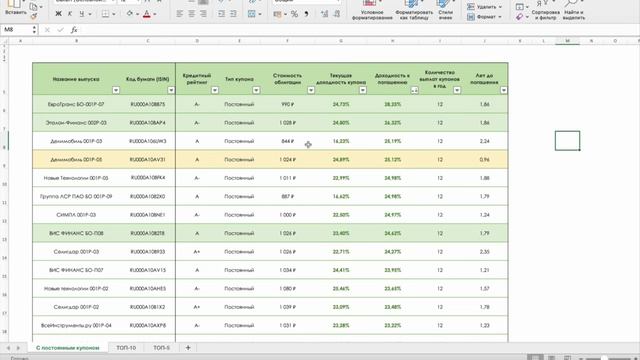Increase indent icon
Viewport: 640px width, 360px height.
[x=233, y=14]
